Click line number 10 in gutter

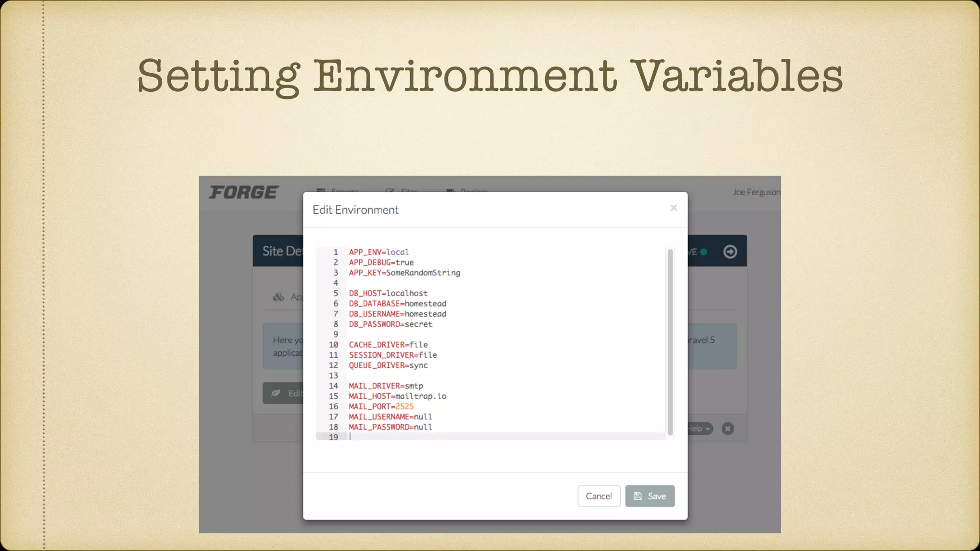point(334,345)
